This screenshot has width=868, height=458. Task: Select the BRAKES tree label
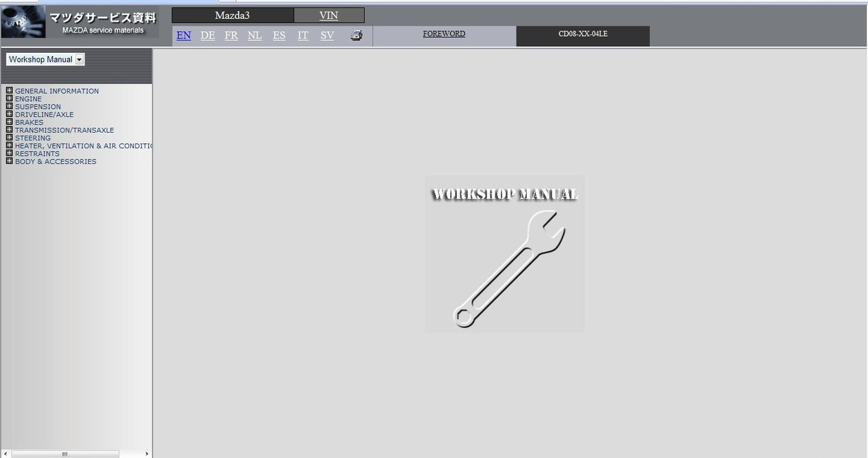(x=29, y=123)
